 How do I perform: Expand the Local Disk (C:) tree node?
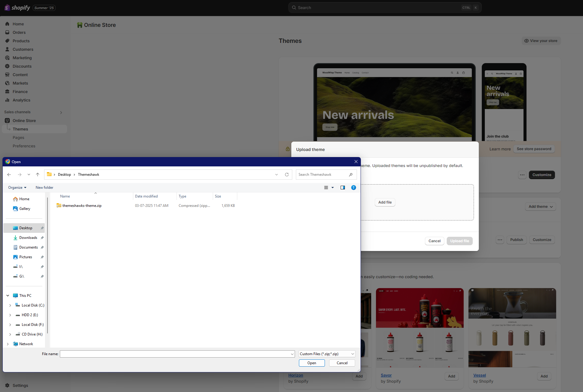(10, 305)
